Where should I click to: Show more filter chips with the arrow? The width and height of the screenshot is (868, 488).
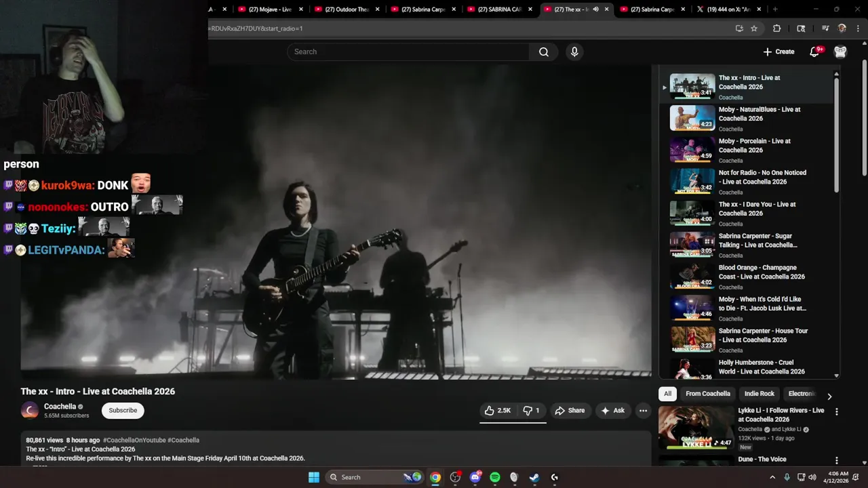tap(829, 396)
